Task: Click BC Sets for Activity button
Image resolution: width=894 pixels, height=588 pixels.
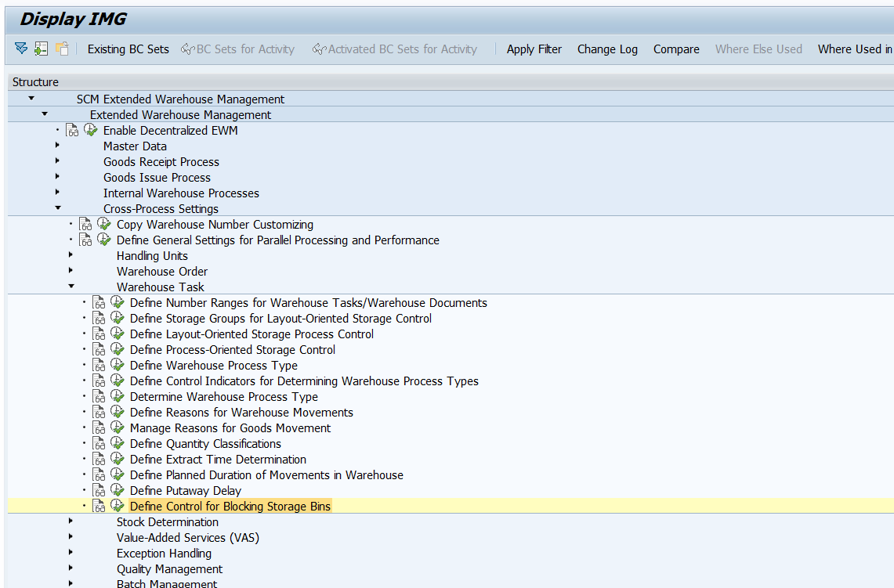Action: coord(237,49)
